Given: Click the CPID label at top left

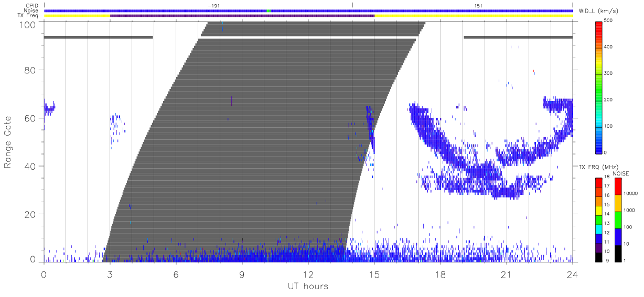Looking at the screenshot, I should tap(32, 6).
